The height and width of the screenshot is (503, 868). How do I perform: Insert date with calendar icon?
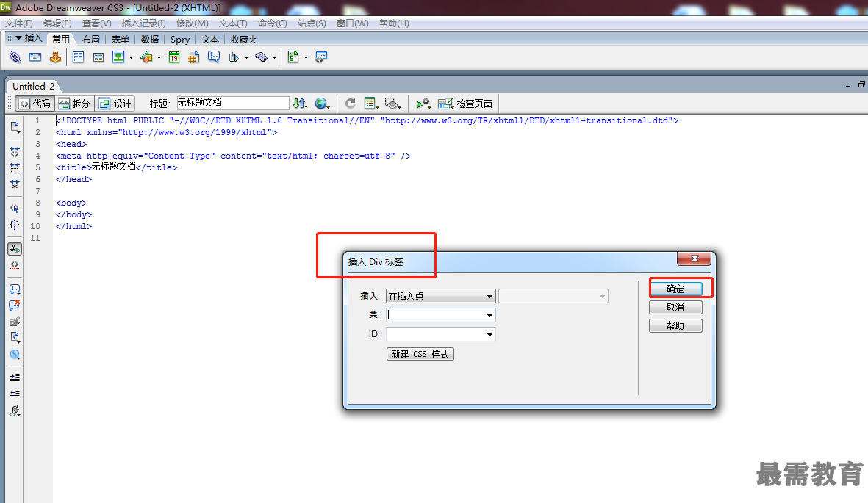[x=174, y=57]
